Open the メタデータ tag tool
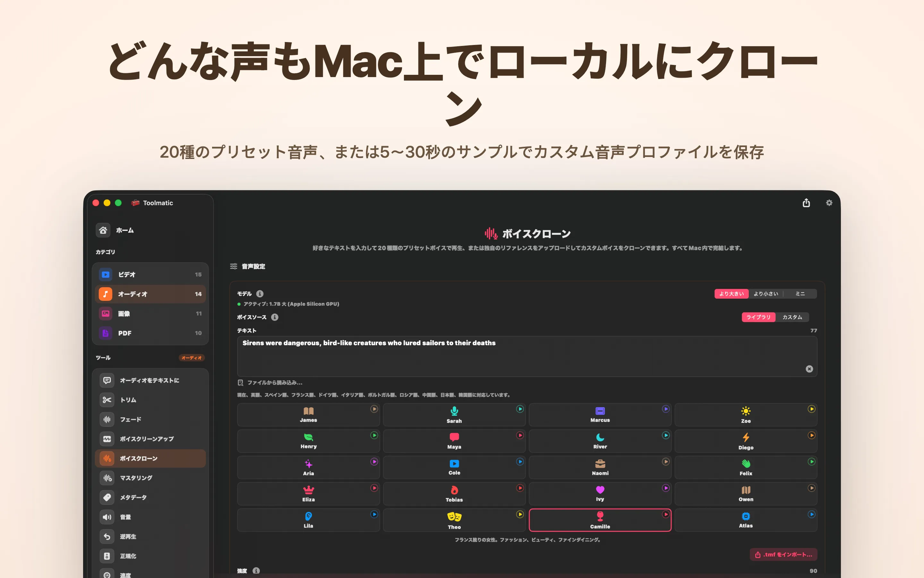Viewport: 924px width, 578px height. pos(150,497)
